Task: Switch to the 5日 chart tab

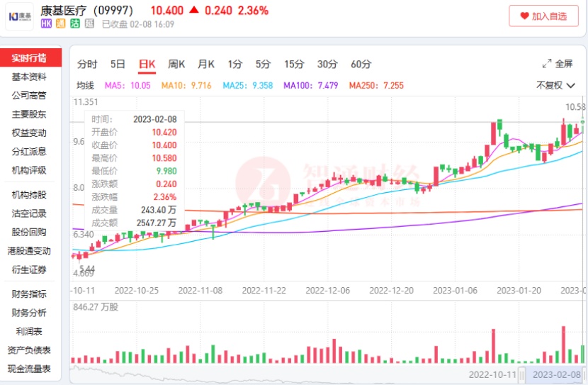Action: click(118, 64)
